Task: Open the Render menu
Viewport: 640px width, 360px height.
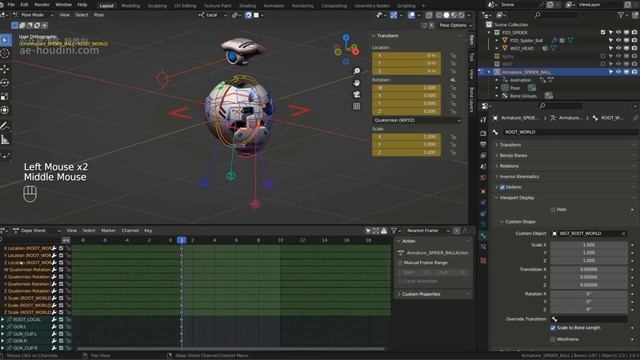Action: [42, 5]
